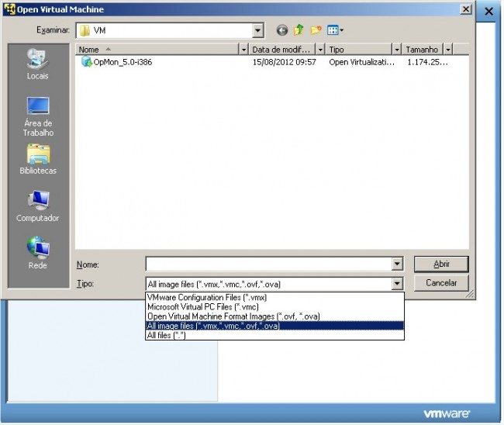The image size is (504, 425).
Task: Select Open Virtual Machine Format Images
Action: 233,316
